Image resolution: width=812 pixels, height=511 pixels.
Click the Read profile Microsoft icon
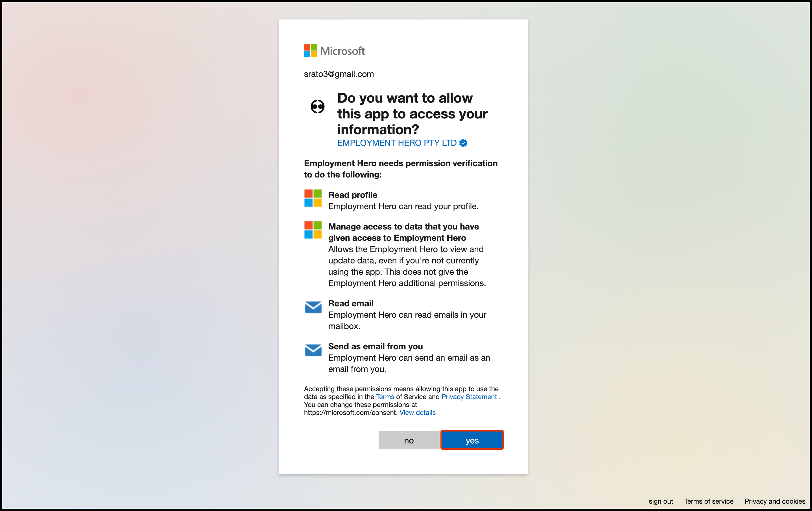(x=313, y=198)
